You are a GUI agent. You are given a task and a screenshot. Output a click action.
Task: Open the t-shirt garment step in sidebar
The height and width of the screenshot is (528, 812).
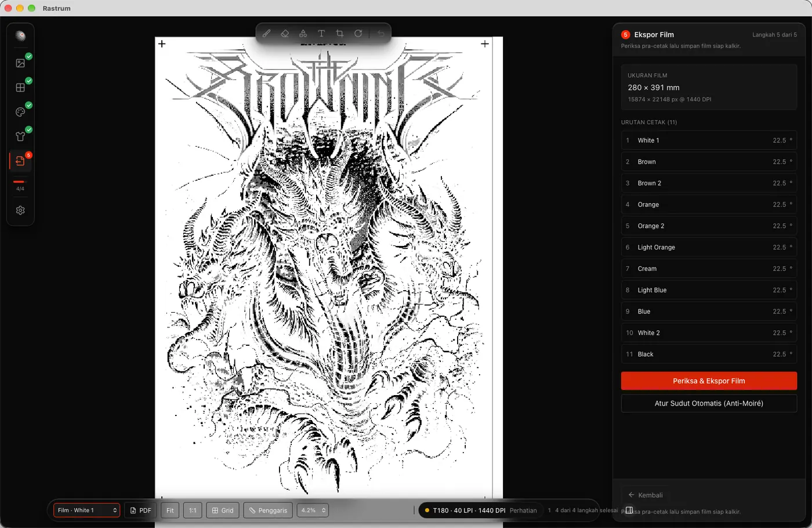(x=20, y=136)
